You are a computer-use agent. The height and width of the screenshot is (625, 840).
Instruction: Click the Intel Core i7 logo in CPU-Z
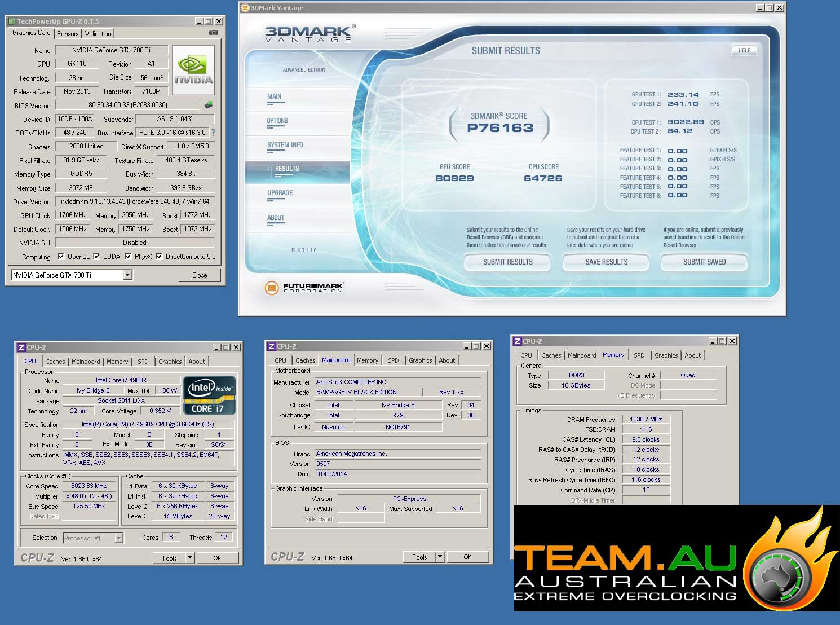(209, 395)
